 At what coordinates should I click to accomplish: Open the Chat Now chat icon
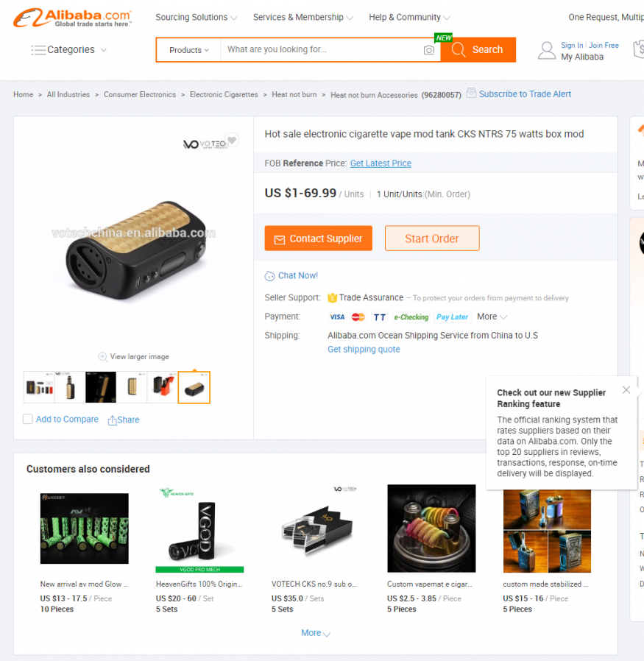click(269, 276)
